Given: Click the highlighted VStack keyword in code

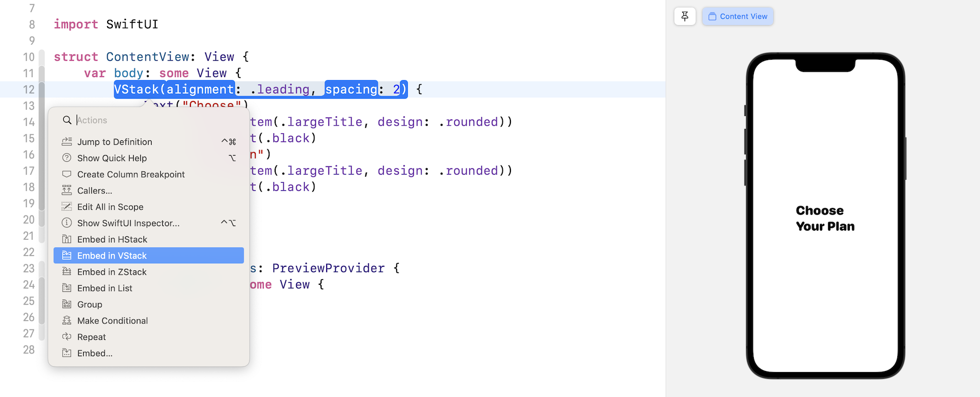Looking at the screenshot, I should point(136,89).
